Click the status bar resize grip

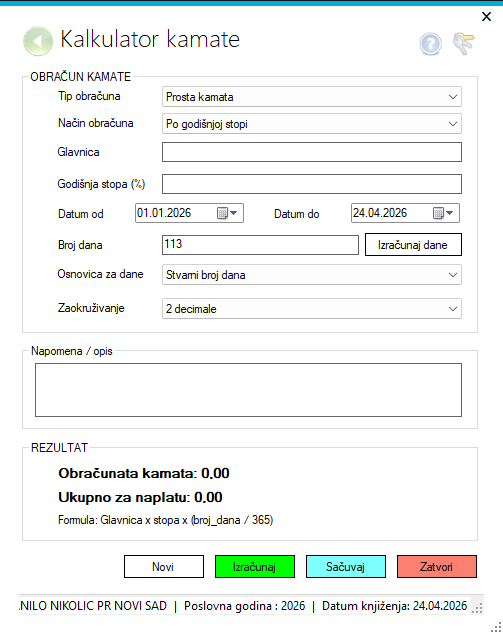(x=477, y=608)
